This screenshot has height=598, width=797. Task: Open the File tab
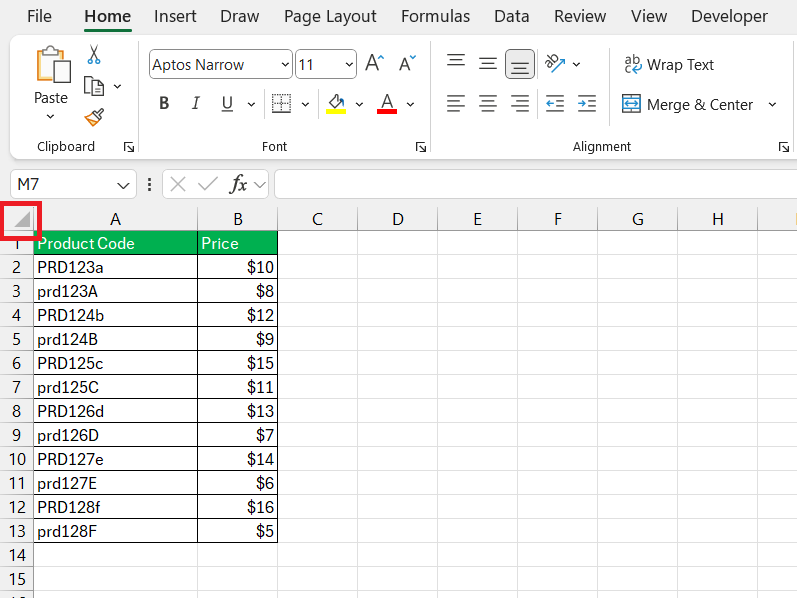pyautogui.click(x=39, y=16)
